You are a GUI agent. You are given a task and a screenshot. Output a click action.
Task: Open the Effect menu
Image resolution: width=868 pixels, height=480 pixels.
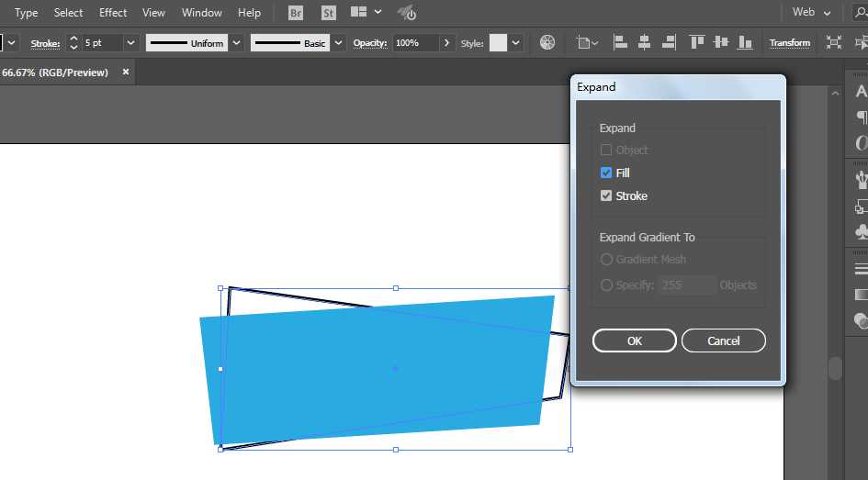click(x=113, y=12)
